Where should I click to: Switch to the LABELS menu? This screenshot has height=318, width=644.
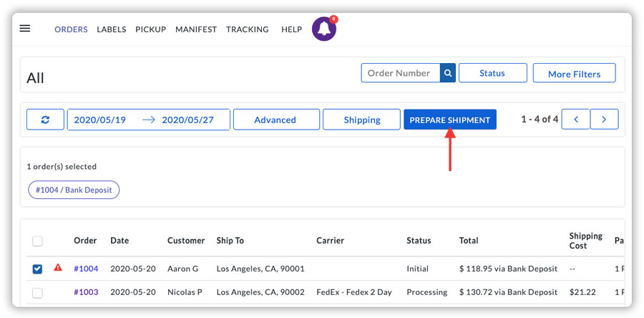(x=111, y=29)
